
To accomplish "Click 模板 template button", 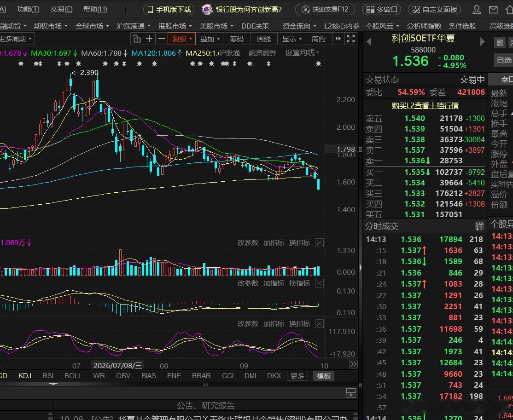I will pyautogui.click(x=324, y=376).
